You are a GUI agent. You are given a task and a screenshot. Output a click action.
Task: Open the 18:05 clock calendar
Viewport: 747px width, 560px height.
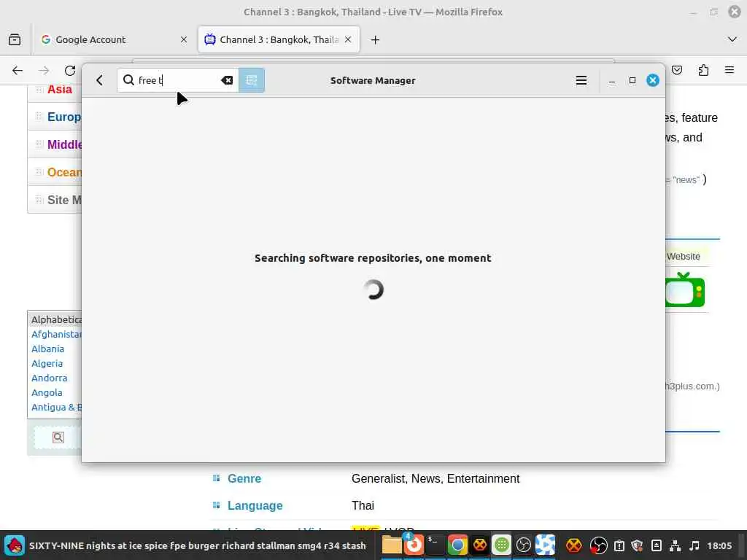(x=719, y=545)
